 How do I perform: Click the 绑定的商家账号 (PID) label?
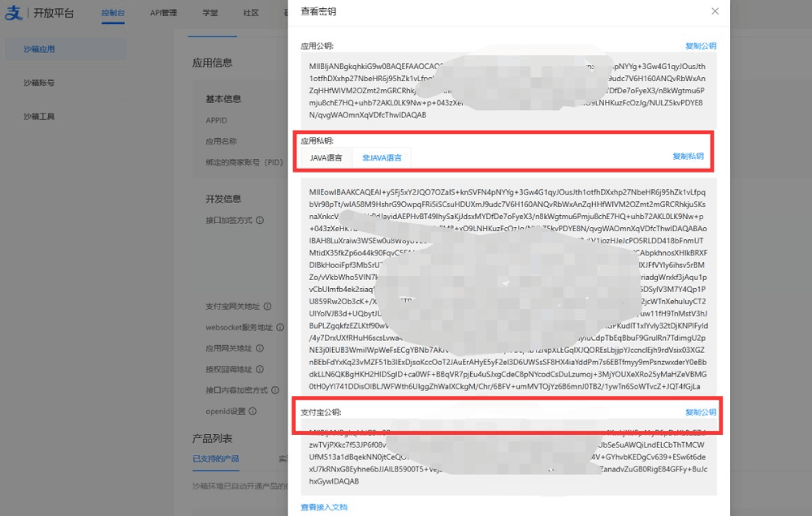click(244, 162)
